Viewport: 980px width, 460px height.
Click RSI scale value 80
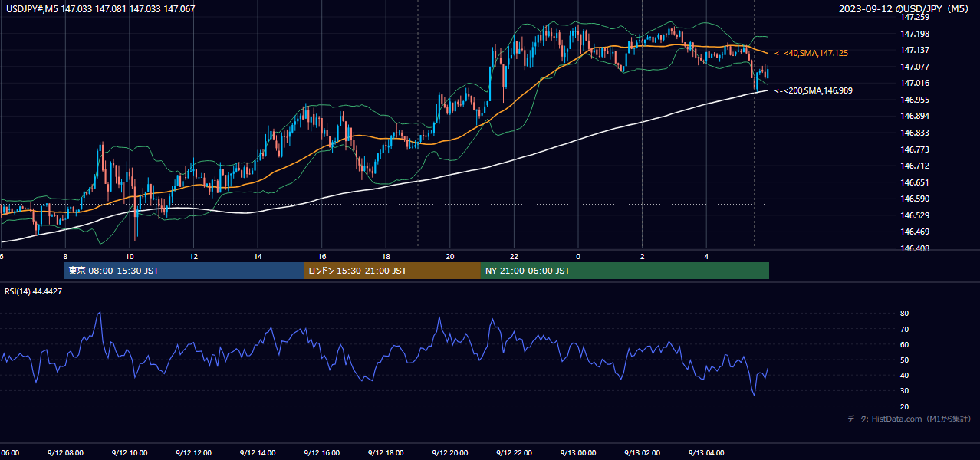coord(905,314)
